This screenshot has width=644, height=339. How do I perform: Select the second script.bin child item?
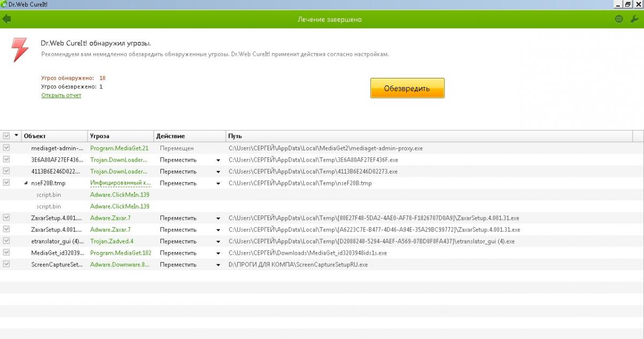[x=49, y=206]
